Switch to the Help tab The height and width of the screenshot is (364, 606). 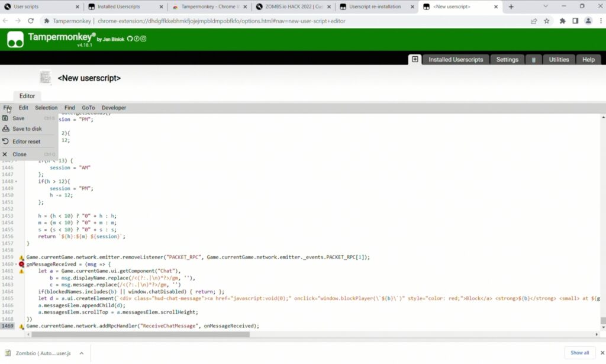[x=588, y=60]
